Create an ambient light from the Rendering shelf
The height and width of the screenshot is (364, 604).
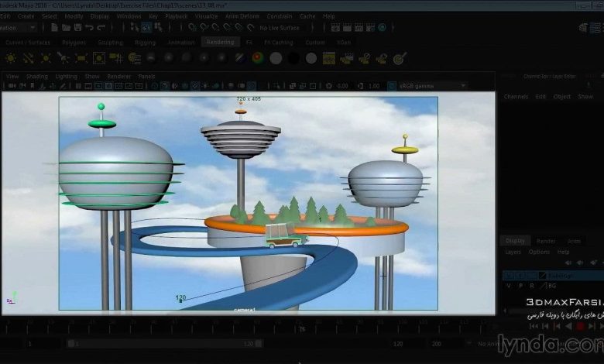(x=10, y=58)
